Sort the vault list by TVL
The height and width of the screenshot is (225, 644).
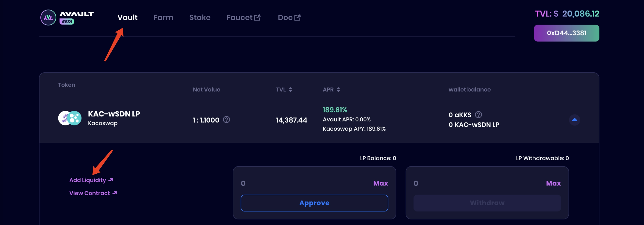coord(290,89)
